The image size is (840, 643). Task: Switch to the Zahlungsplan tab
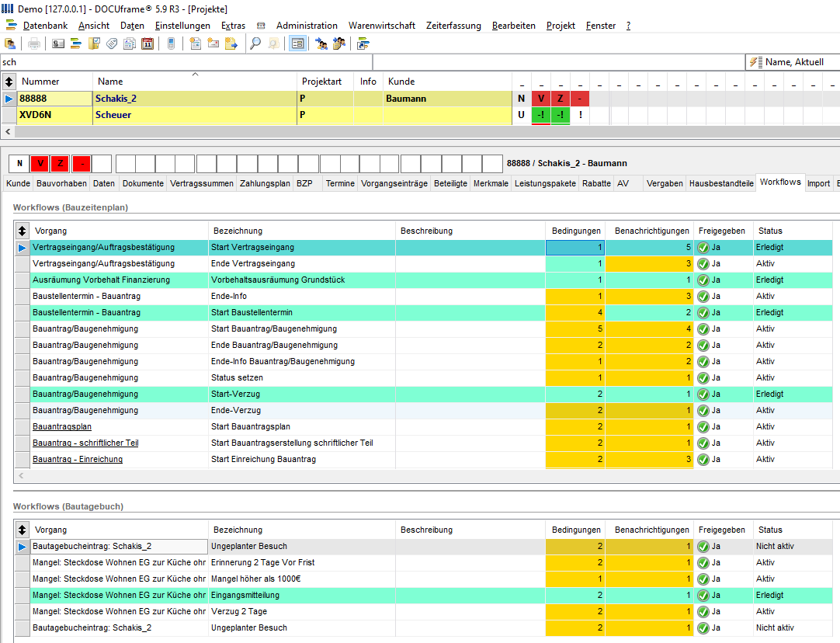click(265, 183)
